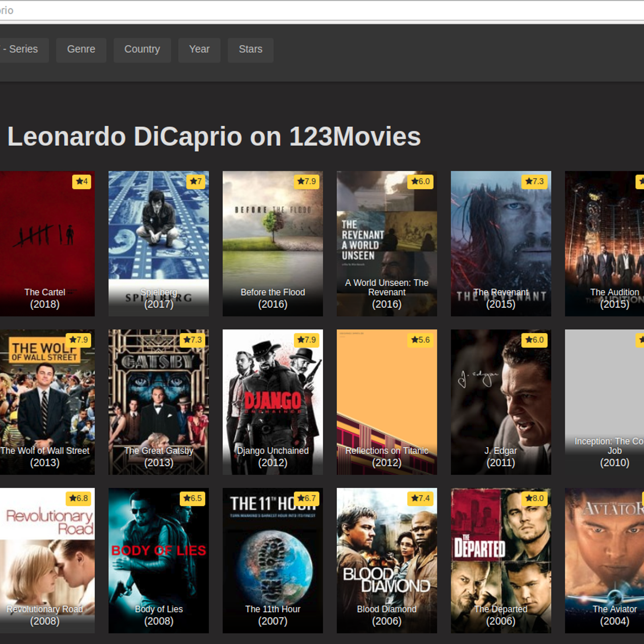Screen dimensions: 644x644
Task: Click 5.6 rating on Reflections on Titanic
Action: coord(421,340)
